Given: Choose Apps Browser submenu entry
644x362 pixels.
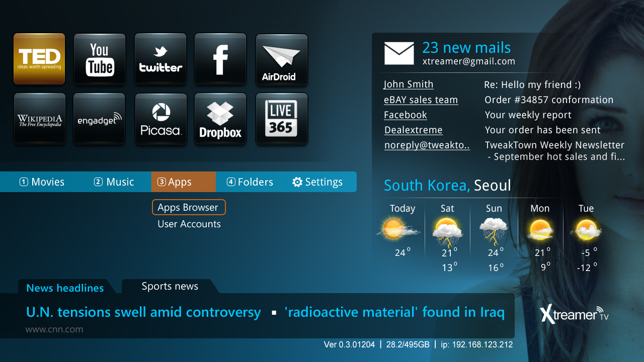Looking at the screenshot, I should coord(189,207).
